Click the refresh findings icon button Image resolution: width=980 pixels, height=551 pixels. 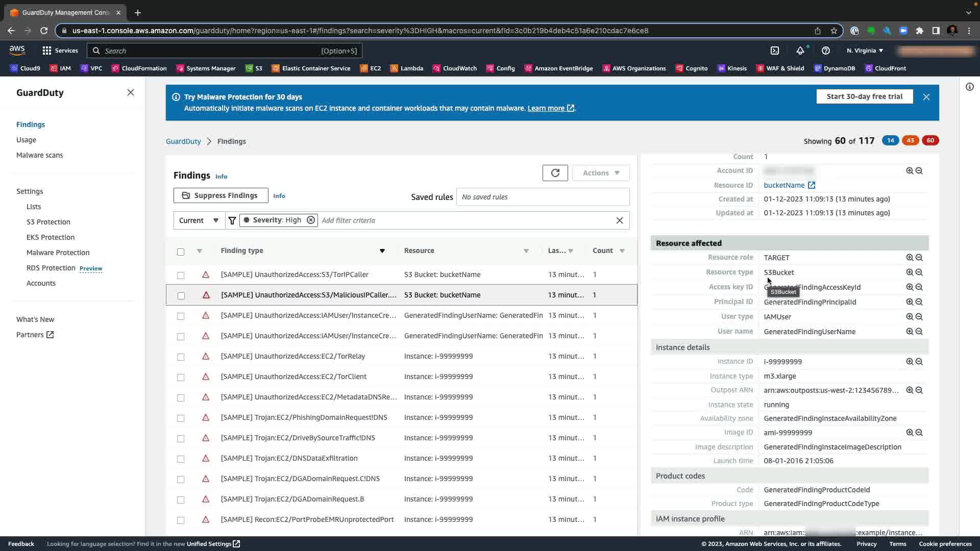(x=555, y=173)
